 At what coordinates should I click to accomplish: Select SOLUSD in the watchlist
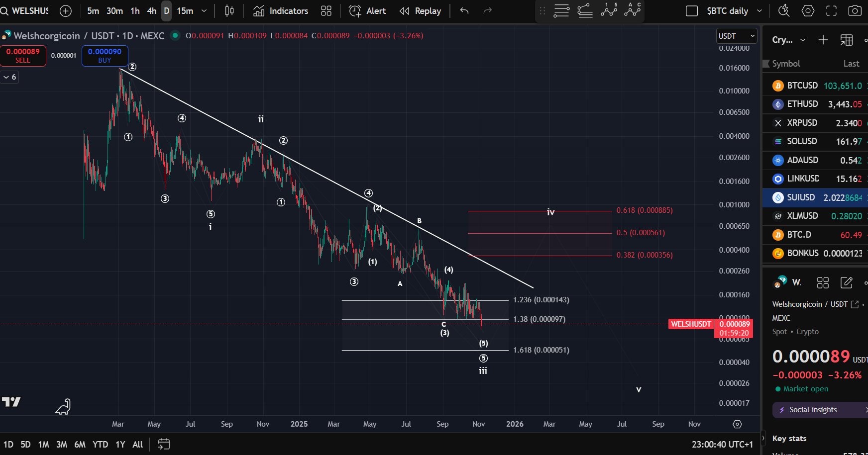tap(815, 141)
